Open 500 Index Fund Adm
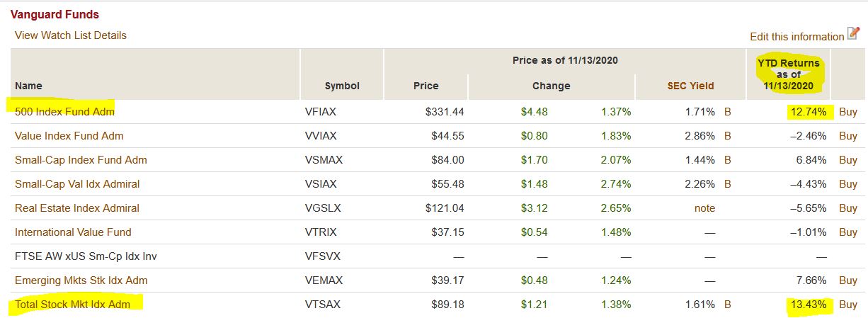Screen dimensions: 868x318 pos(64,112)
